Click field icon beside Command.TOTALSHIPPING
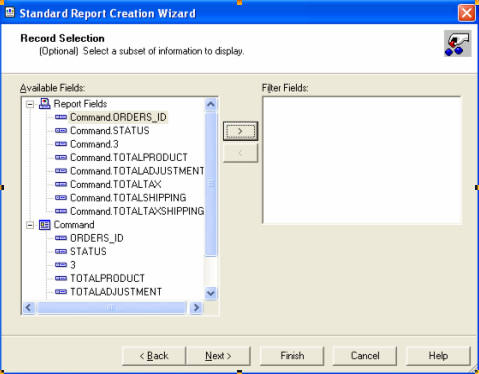The height and width of the screenshot is (374, 479). point(61,198)
